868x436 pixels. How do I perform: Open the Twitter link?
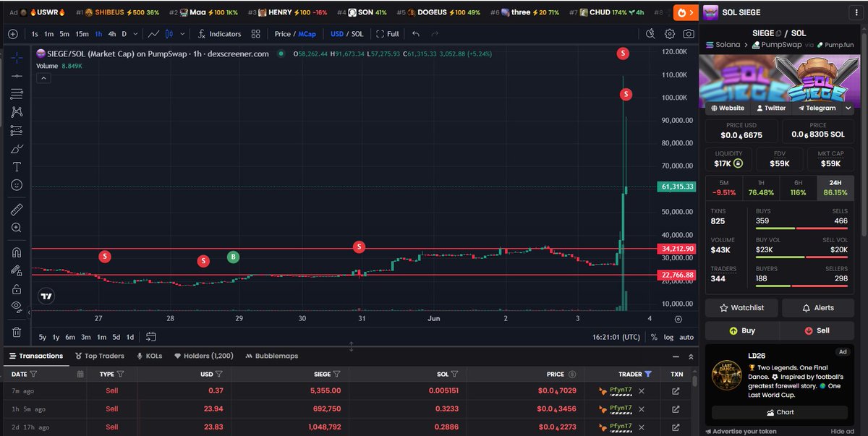point(770,108)
